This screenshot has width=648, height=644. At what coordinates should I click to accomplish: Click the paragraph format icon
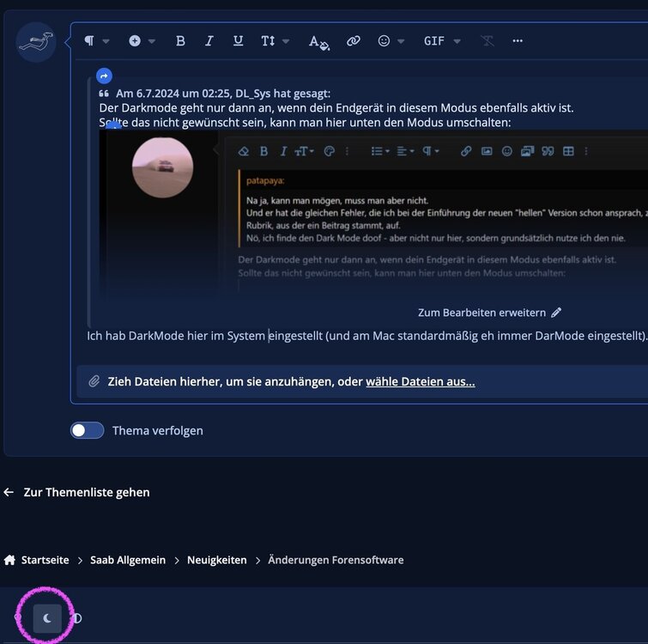pos(89,40)
